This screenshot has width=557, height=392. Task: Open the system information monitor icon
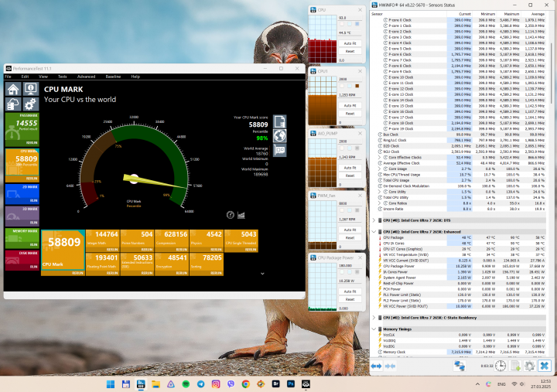pyautogui.click(x=31, y=89)
